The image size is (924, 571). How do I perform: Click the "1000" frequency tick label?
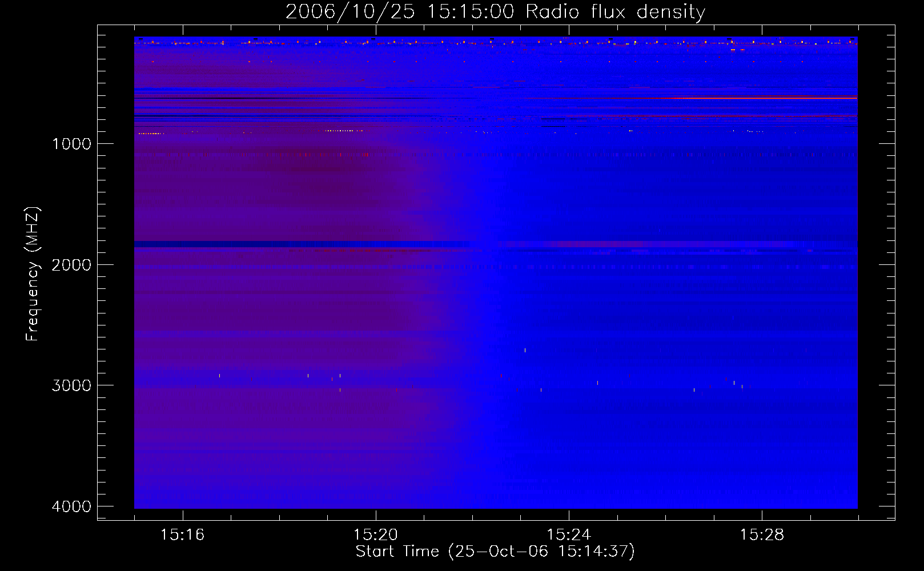71,144
